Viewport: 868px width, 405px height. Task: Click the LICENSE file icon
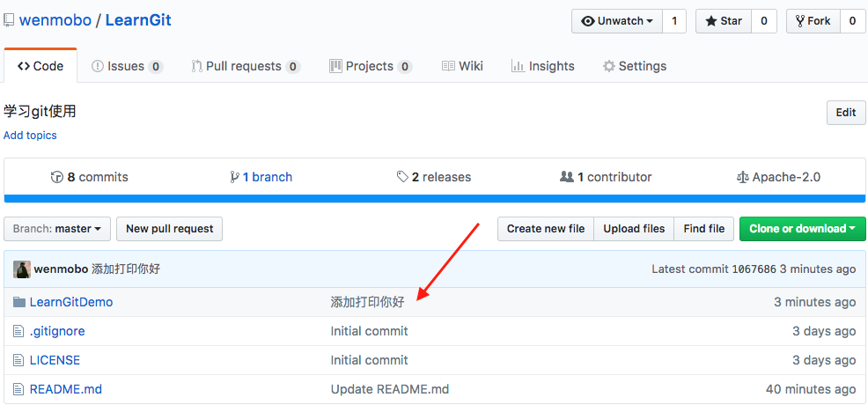(x=18, y=360)
